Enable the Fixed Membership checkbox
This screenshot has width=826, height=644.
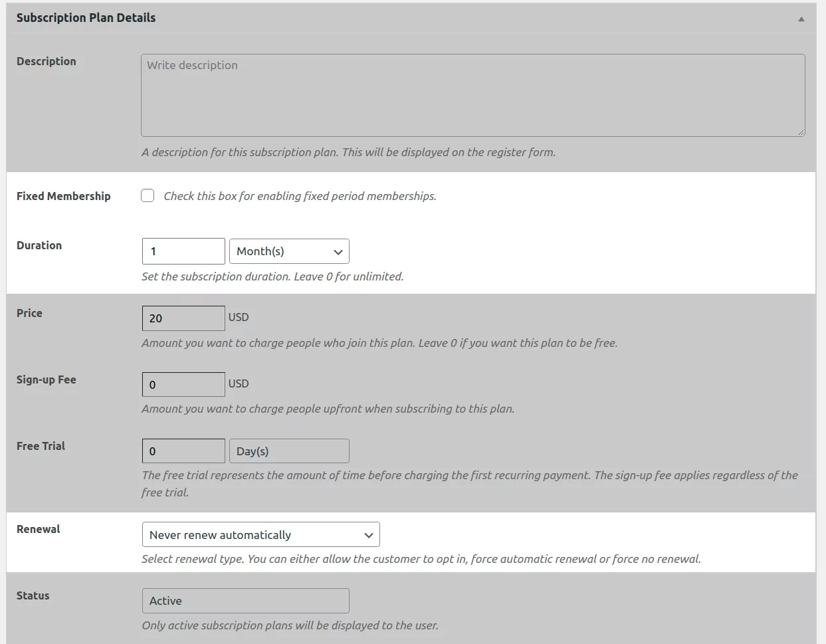click(148, 195)
